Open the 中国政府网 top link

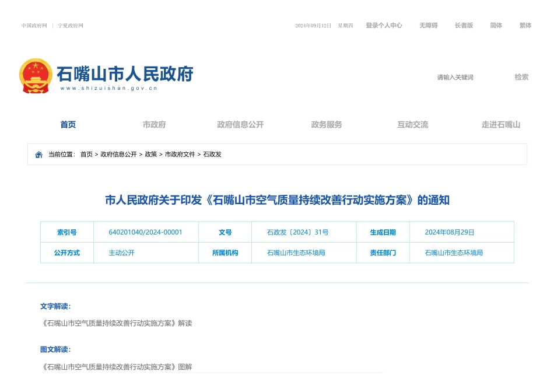[x=34, y=26]
